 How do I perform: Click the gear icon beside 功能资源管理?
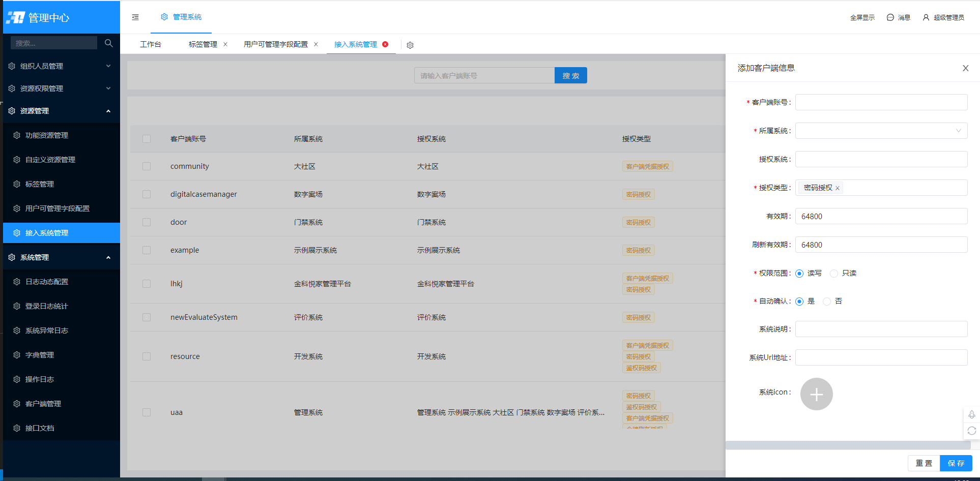click(17, 135)
